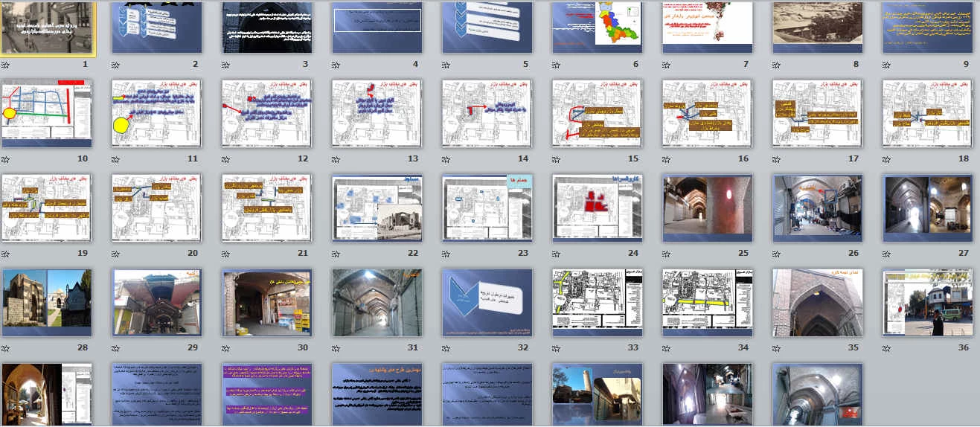
Task: Click the star icon beneath slide 32
Action: [x=446, y=348]
